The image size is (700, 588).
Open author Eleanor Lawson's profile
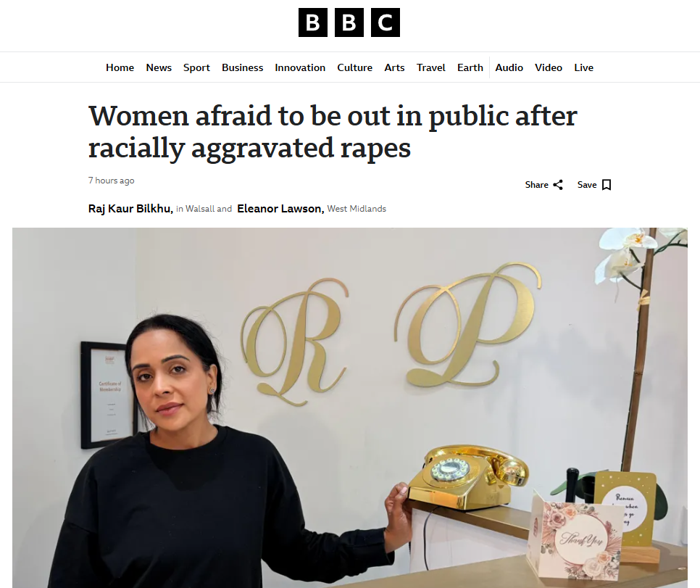point(280,209)
